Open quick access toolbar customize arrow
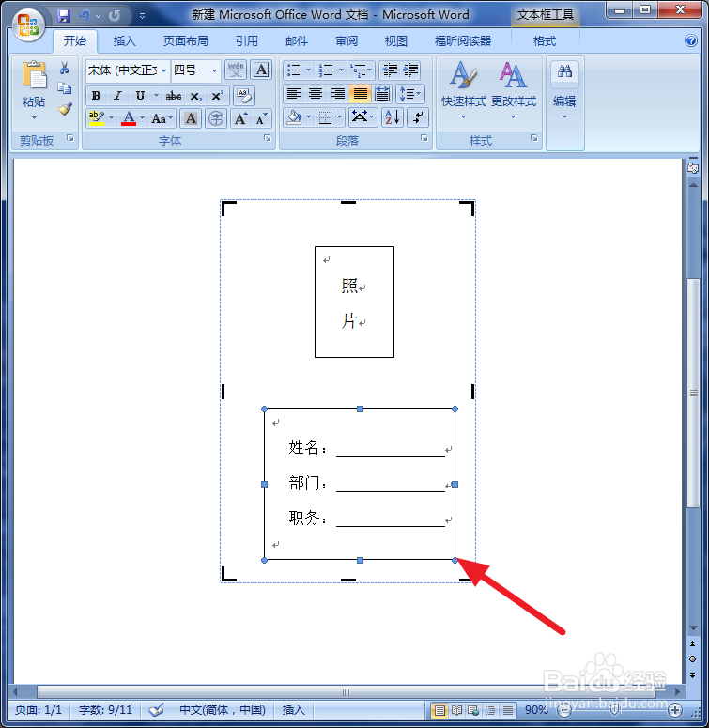709x728 pixels. (142, 16)
